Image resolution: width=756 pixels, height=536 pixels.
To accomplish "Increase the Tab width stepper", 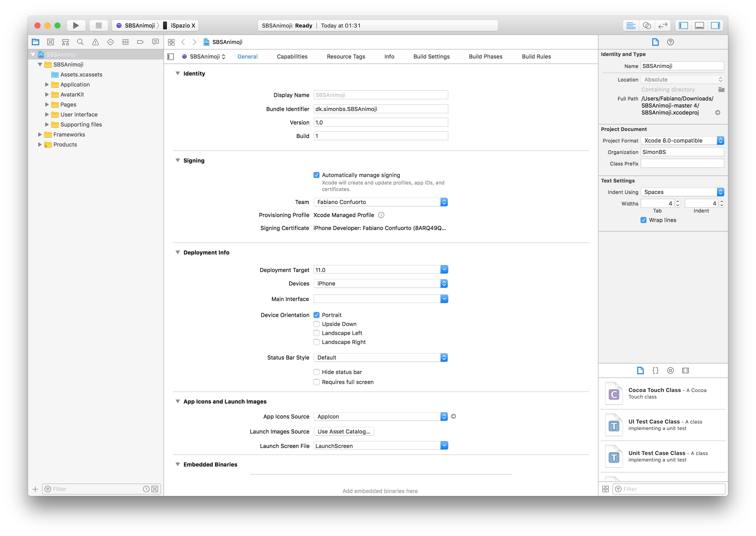I will coord(677,201).
